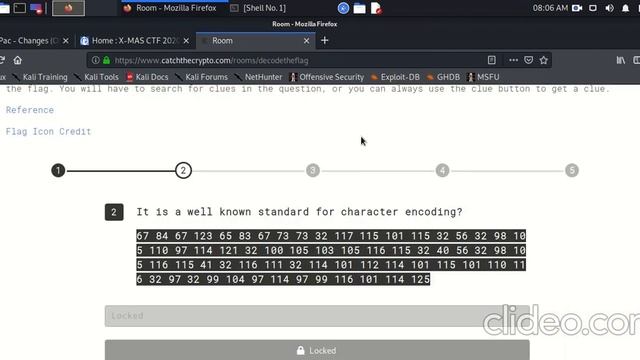This screenshot has height=360, width=640.
Task: Click the 08:06 AM panel clock
Action: coord(550,8)
